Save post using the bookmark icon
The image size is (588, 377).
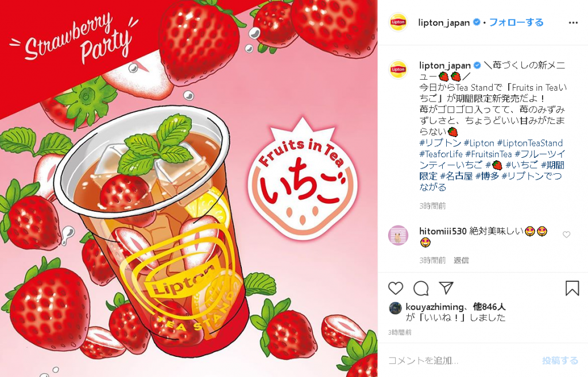tap(572, 288)
